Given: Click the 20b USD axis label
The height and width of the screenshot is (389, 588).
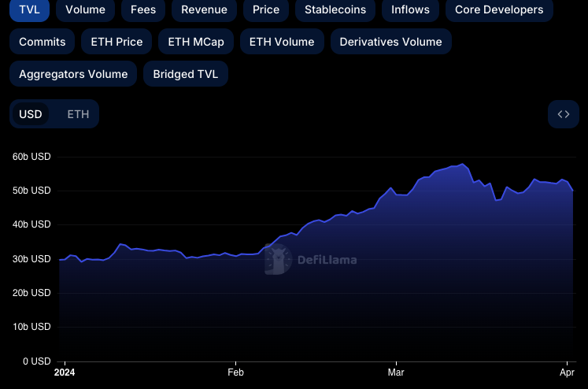Looking at the screenshot, I should coord(31,293).
